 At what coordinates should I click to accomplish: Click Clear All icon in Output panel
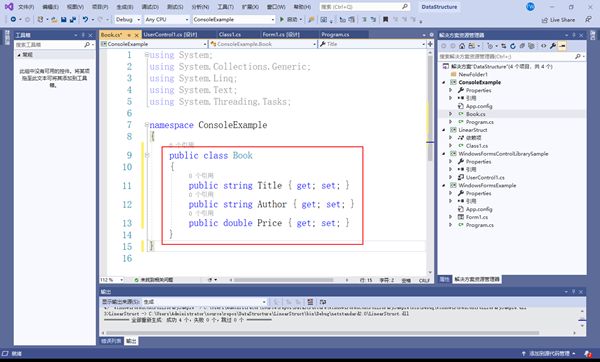310,302
